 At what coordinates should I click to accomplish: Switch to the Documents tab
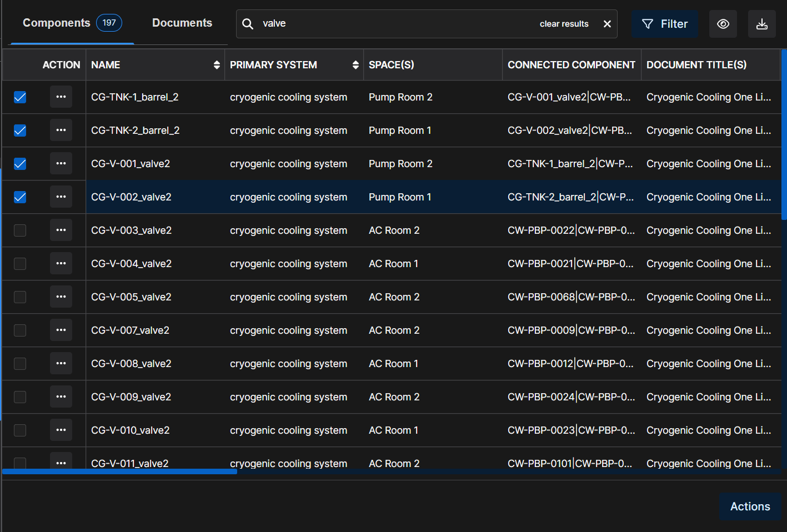tap(182, 23)
